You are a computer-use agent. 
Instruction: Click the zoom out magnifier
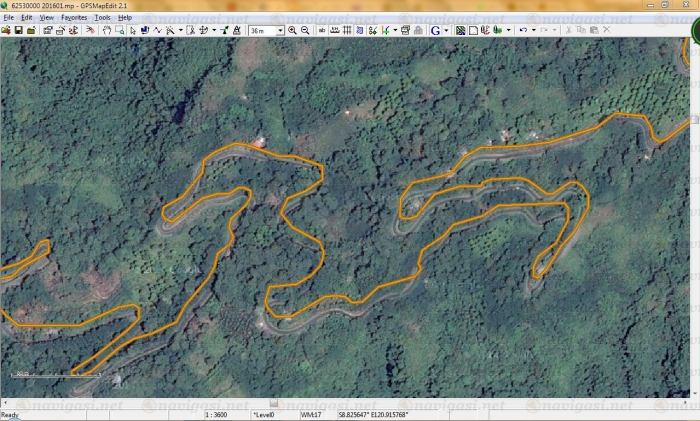pyautogui.click(x=304, y=30)
